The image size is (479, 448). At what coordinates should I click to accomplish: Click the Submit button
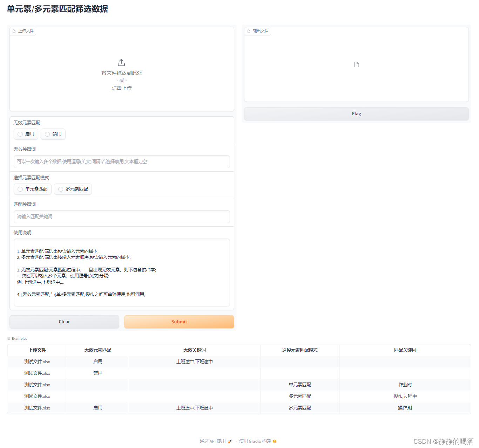pos(179,322)
